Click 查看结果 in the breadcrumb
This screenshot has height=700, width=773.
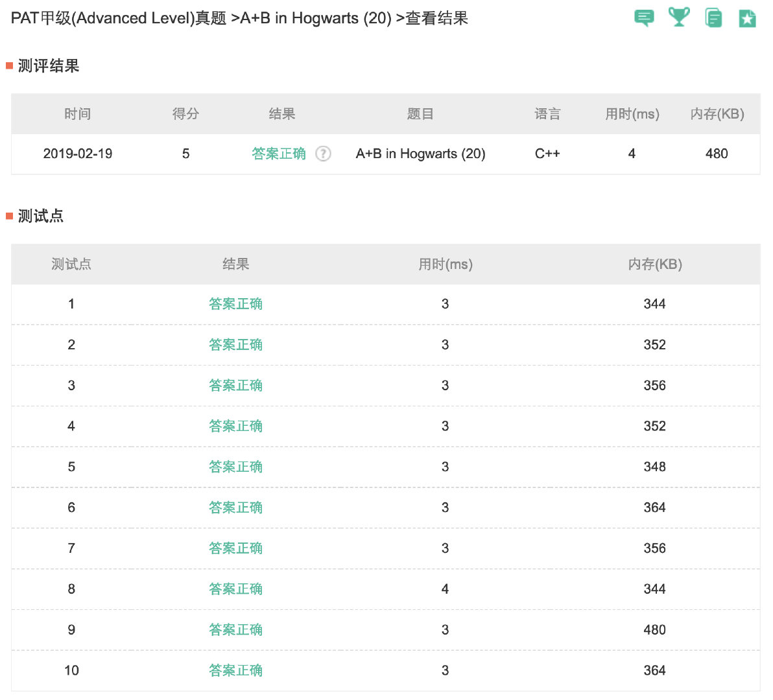(x=436, y=18)
